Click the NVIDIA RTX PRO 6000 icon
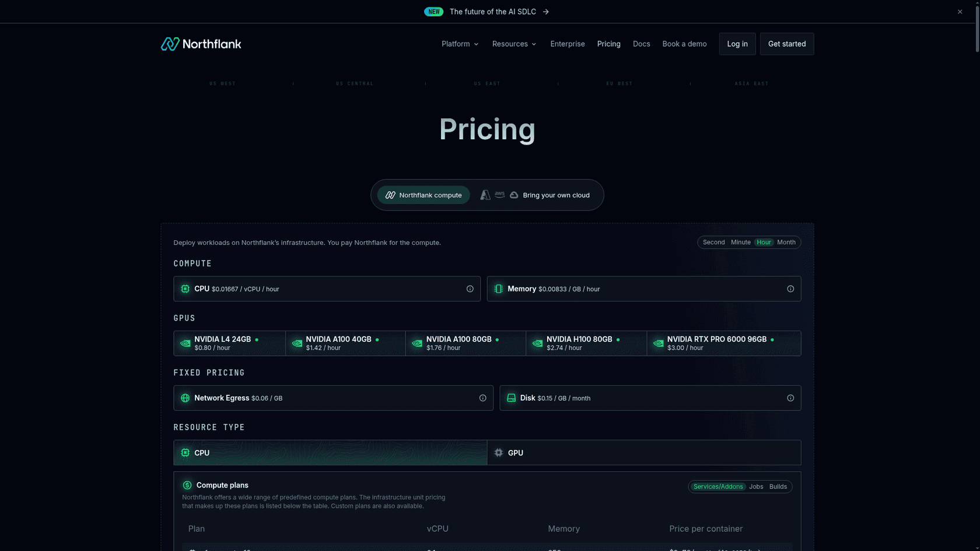 pos(659,343)
